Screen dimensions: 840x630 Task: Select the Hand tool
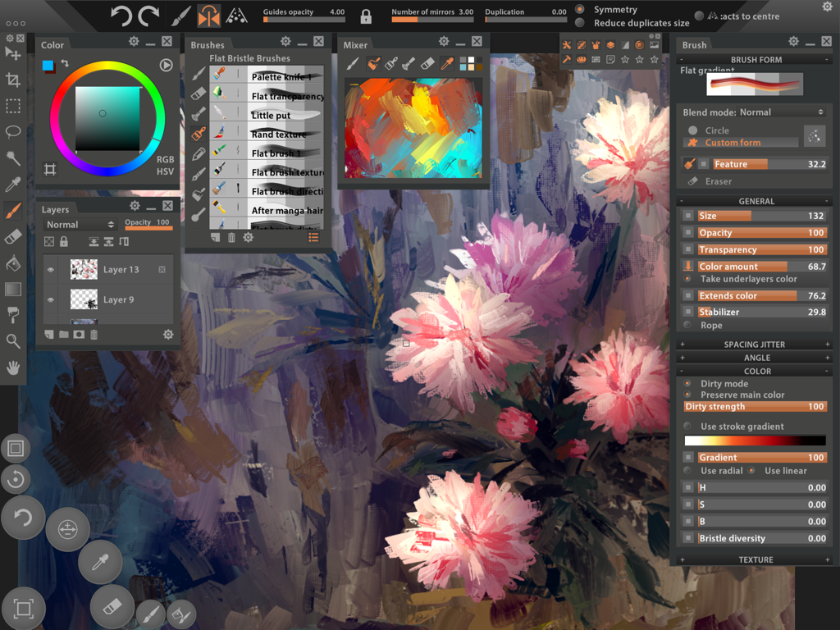pos(13,367)
